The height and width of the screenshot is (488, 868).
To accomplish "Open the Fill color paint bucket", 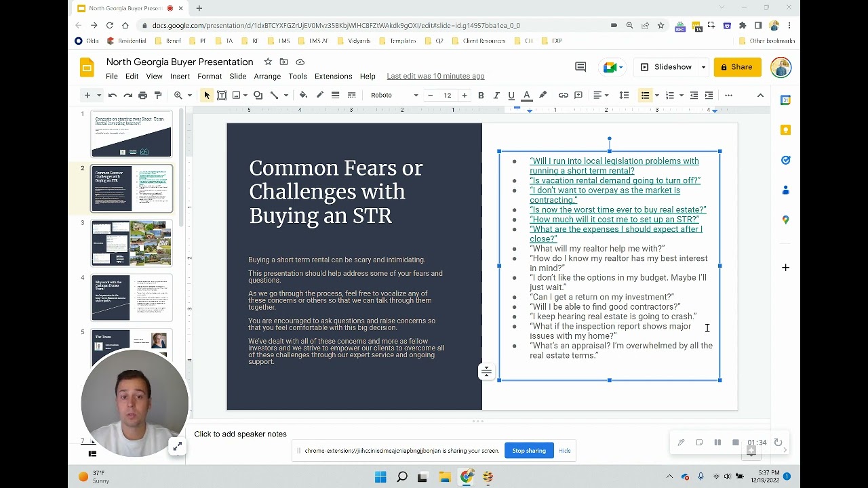I will coord(303,96).
